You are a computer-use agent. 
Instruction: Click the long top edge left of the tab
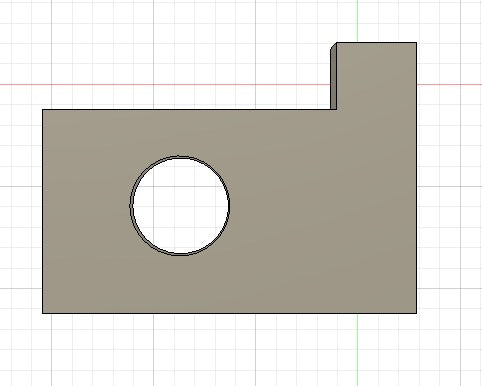pos(186,109)
